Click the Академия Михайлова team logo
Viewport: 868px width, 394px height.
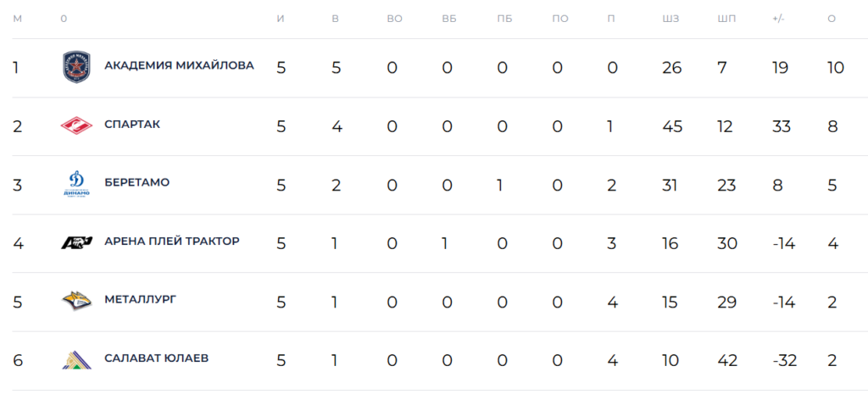[76, 68]
